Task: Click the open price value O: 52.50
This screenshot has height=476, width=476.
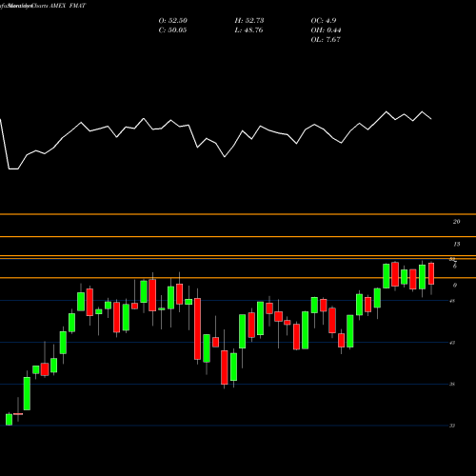Action: click(172, 21)
